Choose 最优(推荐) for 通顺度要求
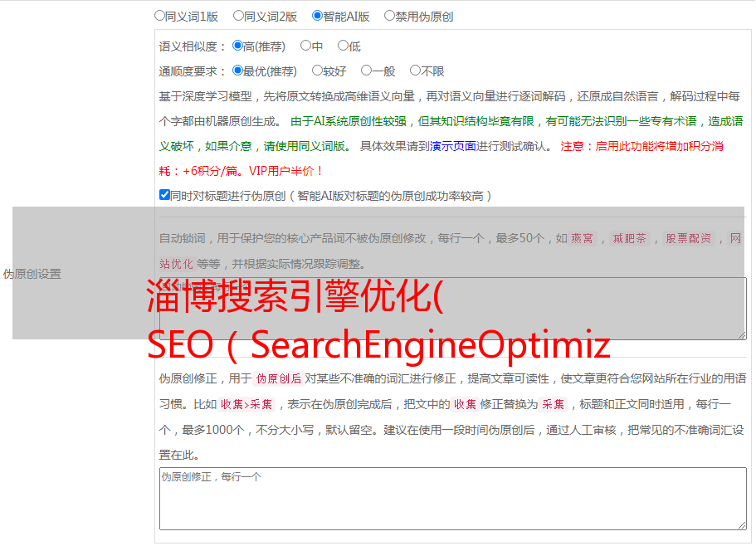The width and height of the screenshot is (756, 546). (x=237, y=71)
